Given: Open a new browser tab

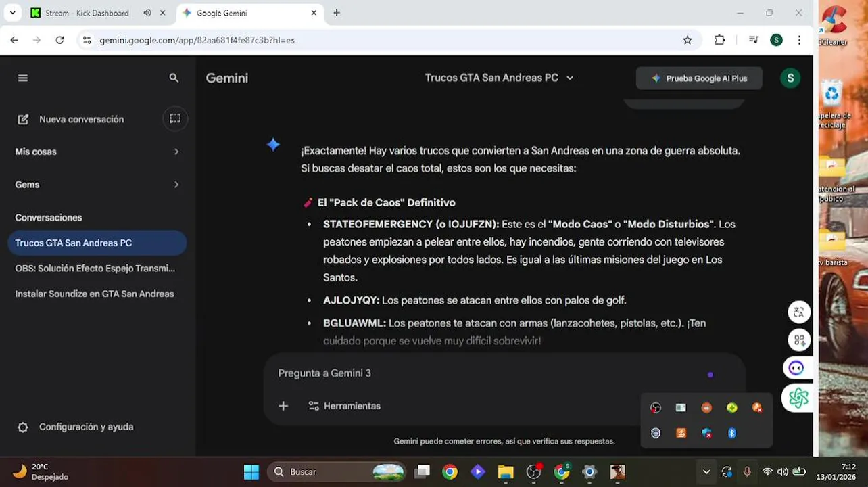Looking at the screenshot, I should 337,13.
